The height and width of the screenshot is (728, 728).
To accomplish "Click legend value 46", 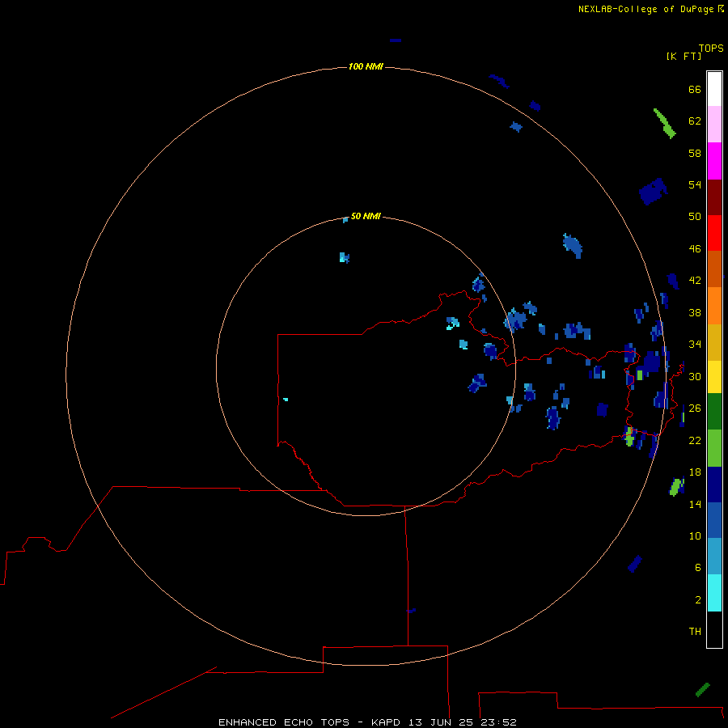I will (x=695, y=248).
